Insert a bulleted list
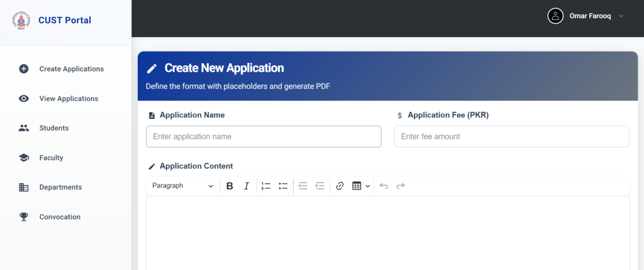 283,186
